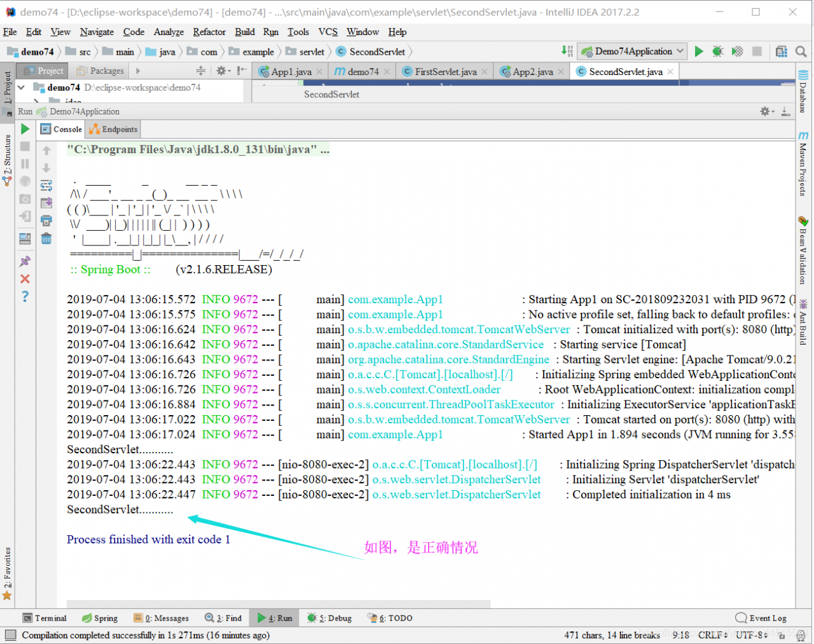Click the console horizontal scrollbar
The image size is (814, 644).
[x=279, y=604]
